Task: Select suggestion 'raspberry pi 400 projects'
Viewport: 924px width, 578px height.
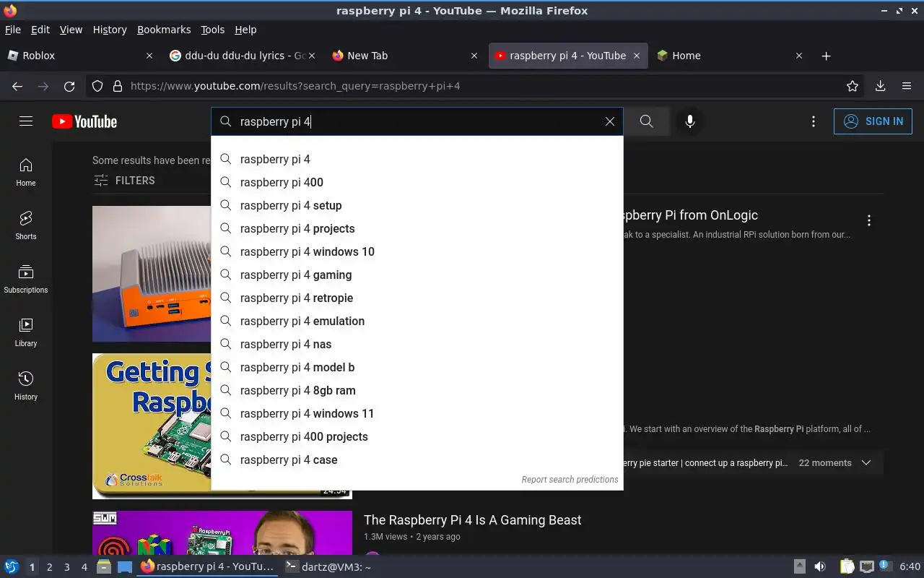Action: [417, 436]
